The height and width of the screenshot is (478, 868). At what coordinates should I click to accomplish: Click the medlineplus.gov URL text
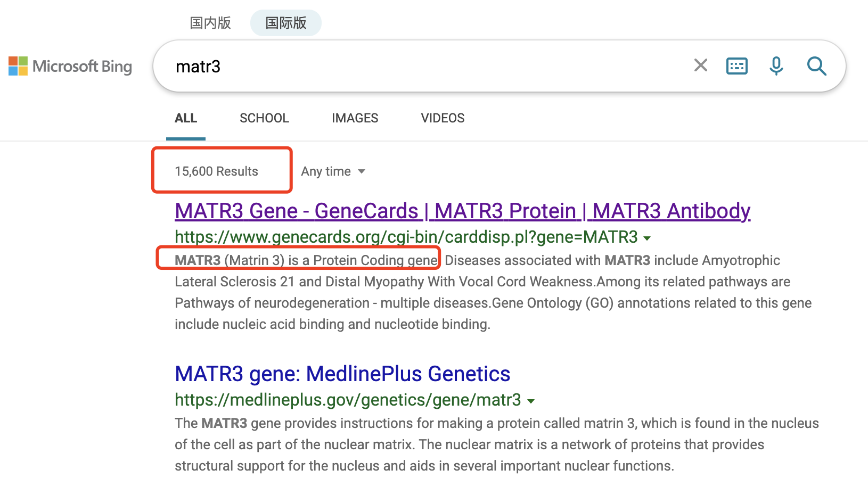(348, 399)
